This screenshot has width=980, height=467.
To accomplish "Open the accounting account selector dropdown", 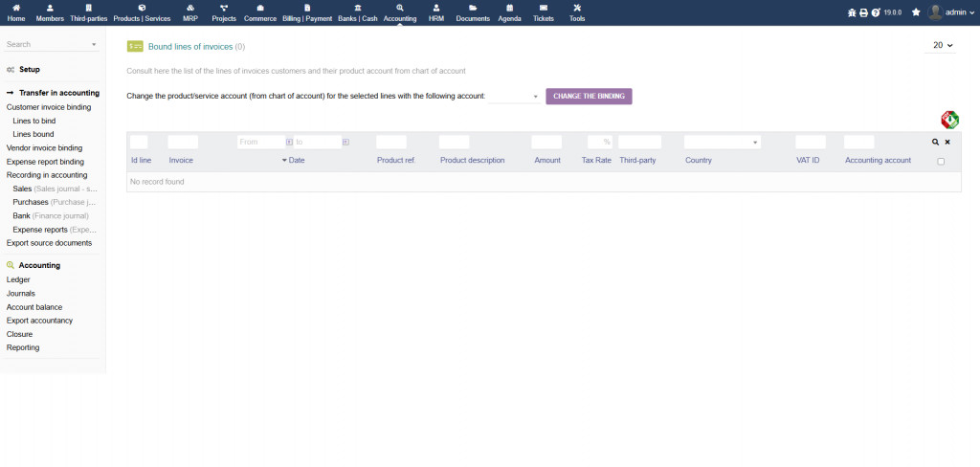I will coord(515,97).
